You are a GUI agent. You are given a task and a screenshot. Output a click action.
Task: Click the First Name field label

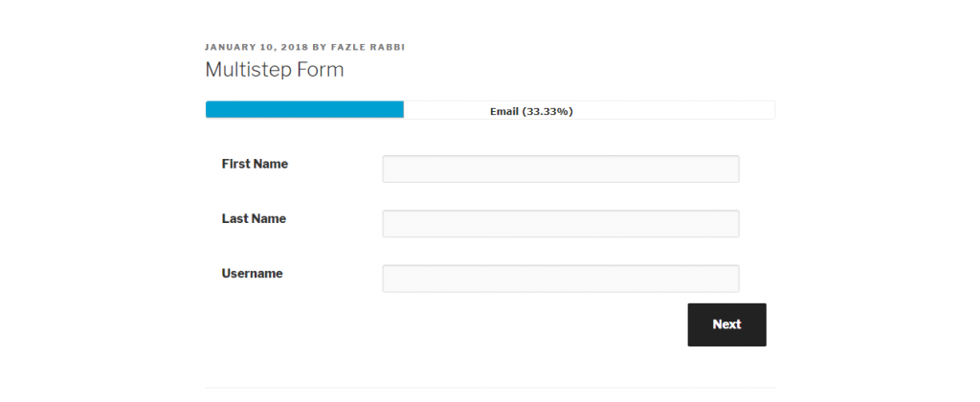coord(255,164)
